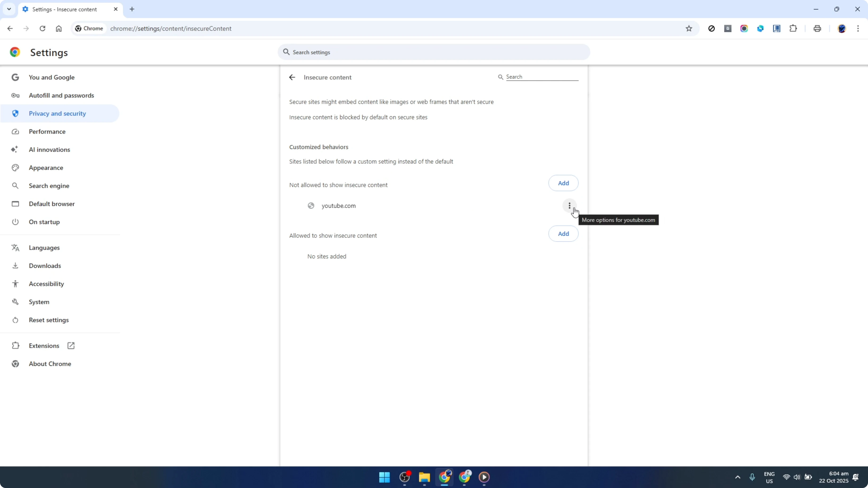The height and width of the screenshot is (488, 868).
Task: Toggle the microphone in the system tray
Action: point(752,477)
